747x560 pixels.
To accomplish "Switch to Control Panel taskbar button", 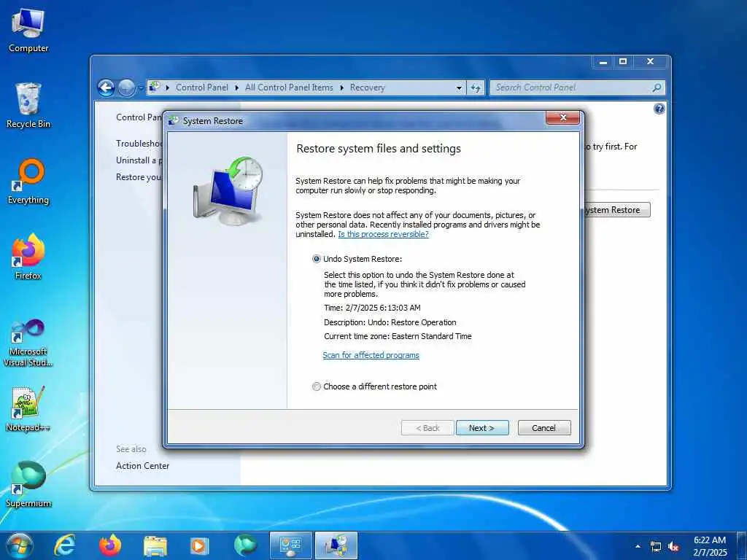I will coord(290,545).
